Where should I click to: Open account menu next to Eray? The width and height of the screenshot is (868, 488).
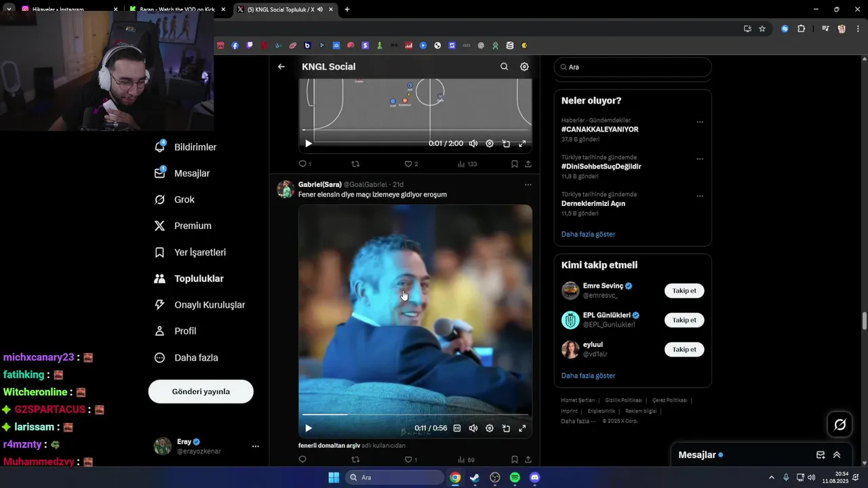(x=256, y=446)
